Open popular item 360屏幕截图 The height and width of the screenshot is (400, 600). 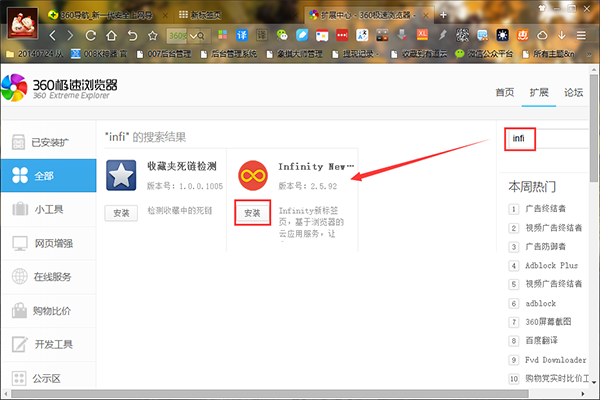coord(548,322)
